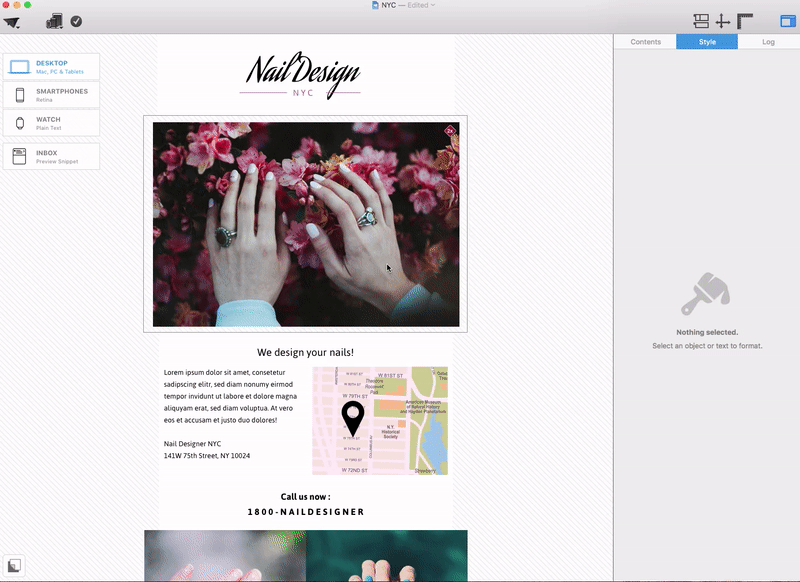
Task: Click the Lorem ipsum paragraph text
Action: point(231,396)
